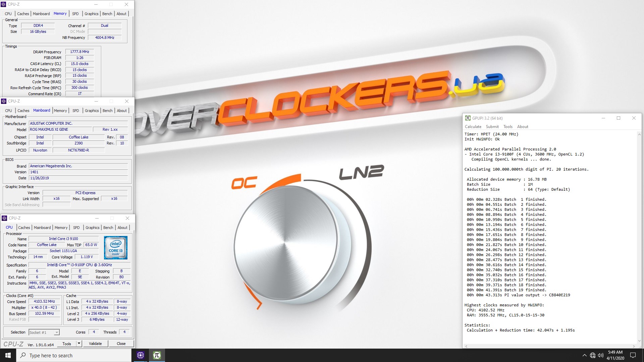
Task: Click the Tools button in CPU-Z
Action: pyautogui.click(x=67, y=344)
